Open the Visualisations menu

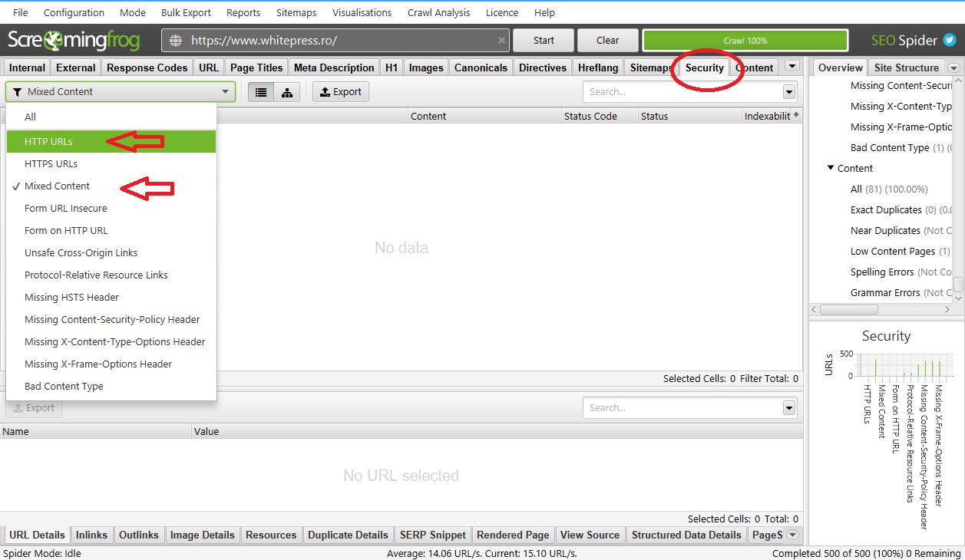pyautogui.click(x=362, y=12)
